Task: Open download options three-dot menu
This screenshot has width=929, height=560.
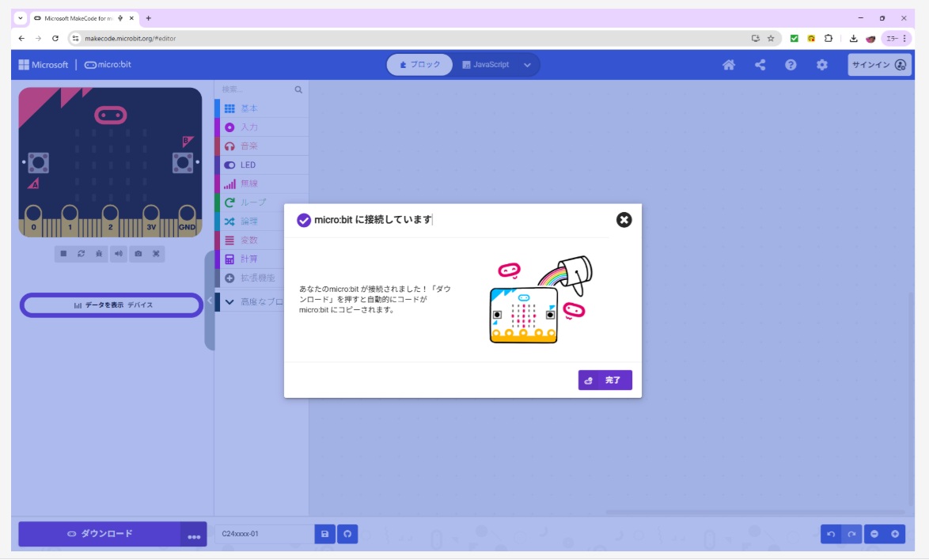Action: [x=194, y=535]
